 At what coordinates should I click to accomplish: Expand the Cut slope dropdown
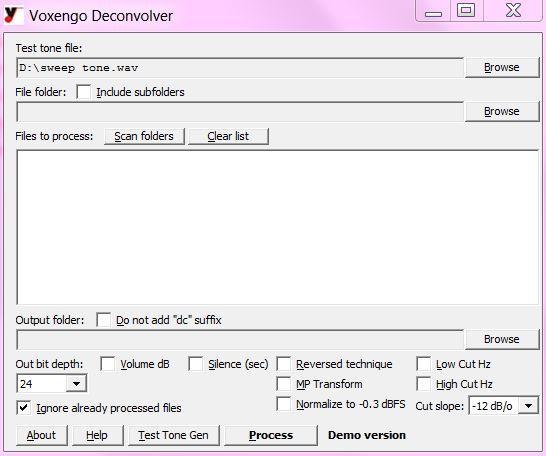(x=528, y=406)
